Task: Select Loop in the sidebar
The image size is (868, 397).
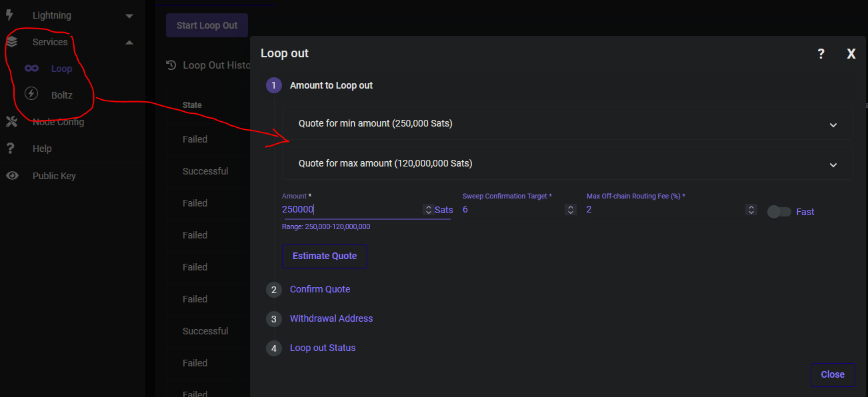Action: coord(61,69)
